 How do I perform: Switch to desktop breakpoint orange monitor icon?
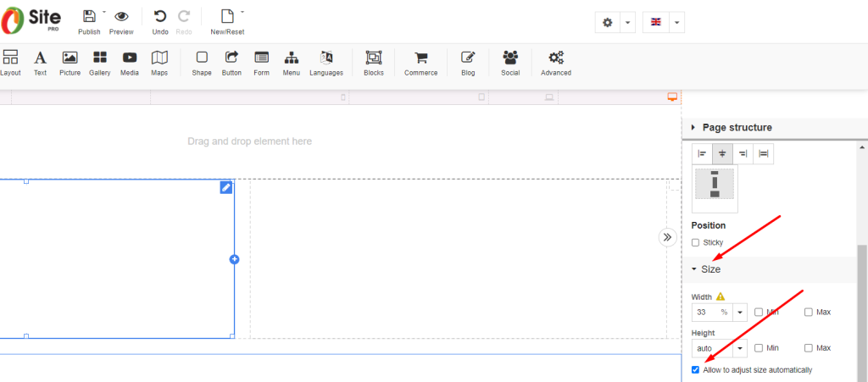(672, 97)
